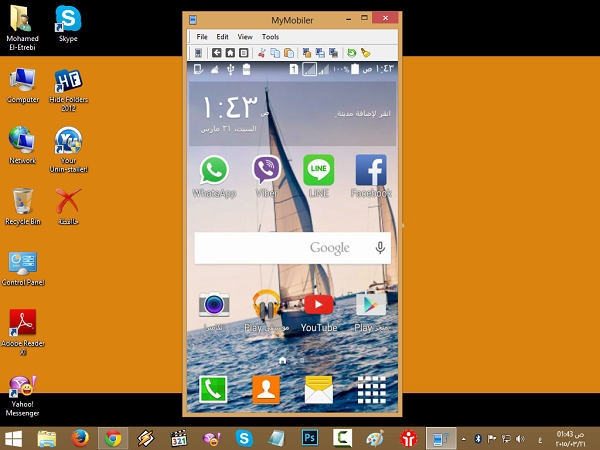Open the LINE app icon
The image size is (600, 450).
point(319,176)
